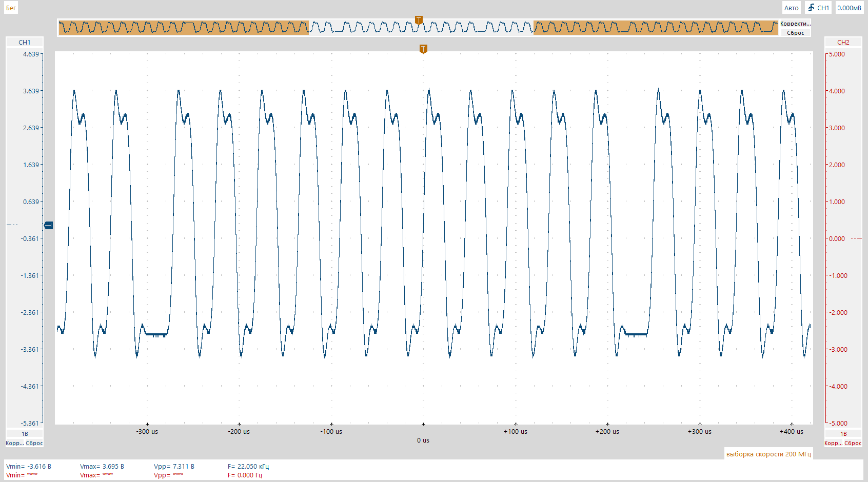
Task: Click the rising-edge trigger icon beside CH1
Action: (811, 7)
